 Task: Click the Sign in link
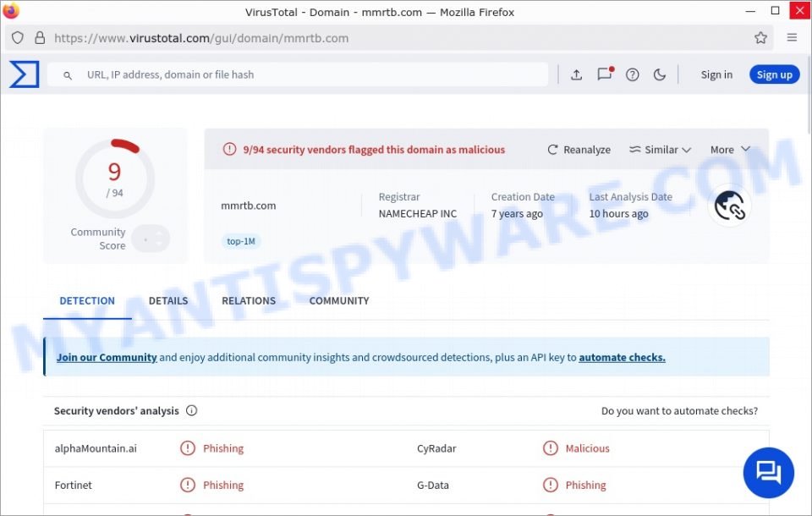(716, 74)
